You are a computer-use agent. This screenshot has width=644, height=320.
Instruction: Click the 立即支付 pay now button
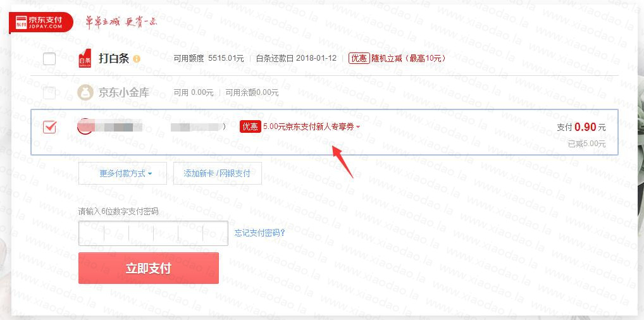(x=148, y=268)
